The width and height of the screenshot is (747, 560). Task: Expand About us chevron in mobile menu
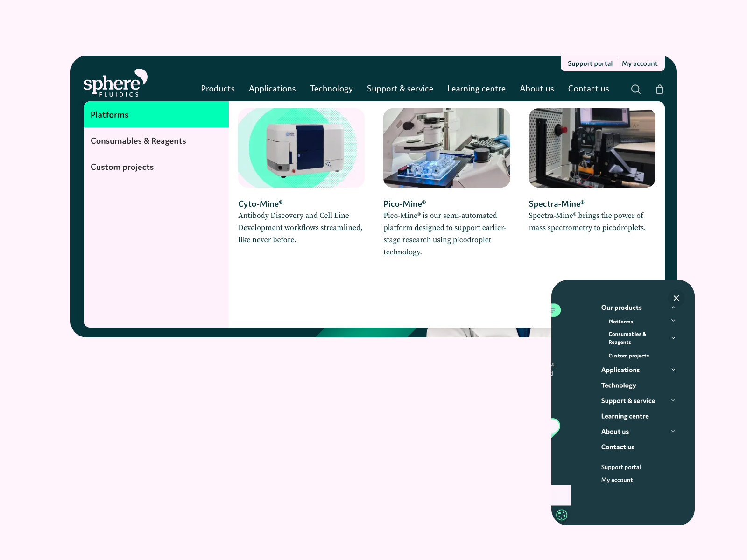click(x=673, y=431)
